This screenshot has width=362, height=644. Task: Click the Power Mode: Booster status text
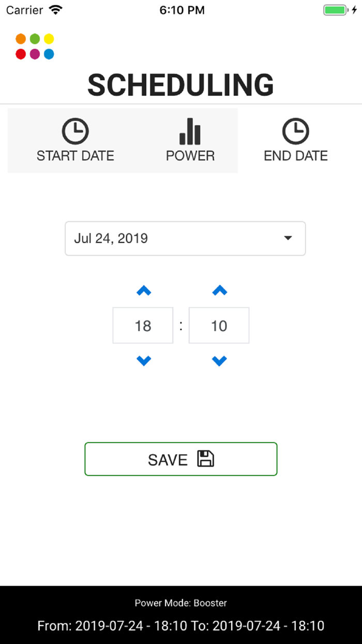(x=180, y=603)
